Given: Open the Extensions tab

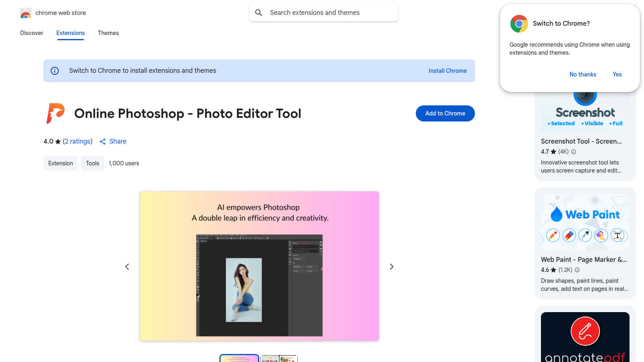Looking at the screenshot, I should (x=70, y=33).
